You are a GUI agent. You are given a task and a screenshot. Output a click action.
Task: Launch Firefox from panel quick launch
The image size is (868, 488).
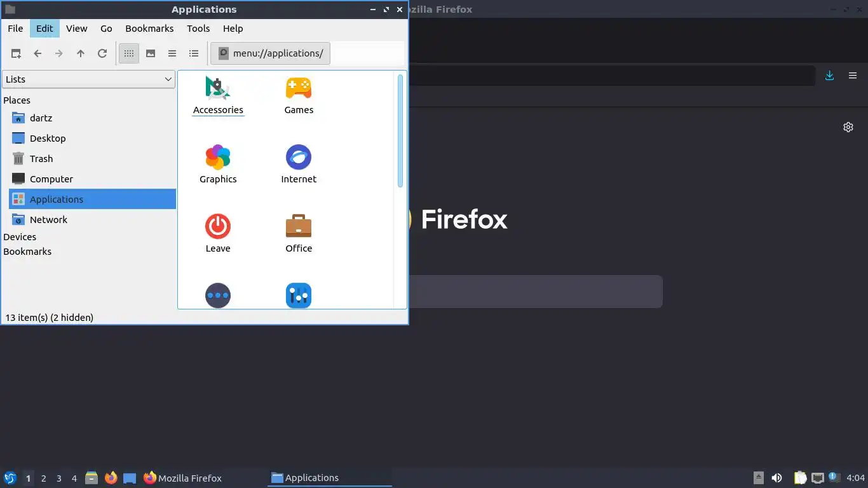tap(111, 478)
